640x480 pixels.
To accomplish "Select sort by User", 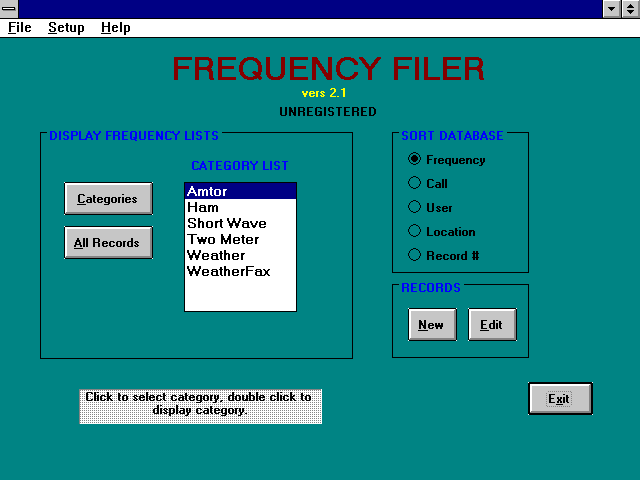I will click(x=414, y=208).
